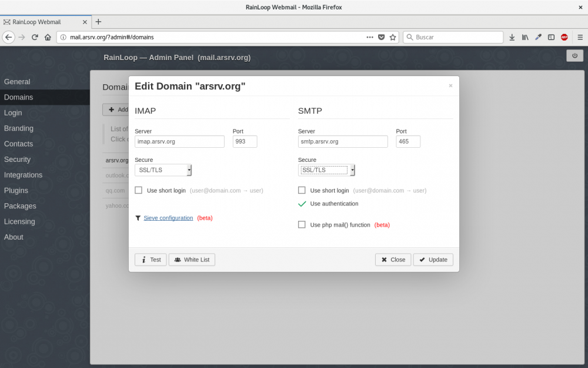
Task: Close the RainLoop Webmail tab
Action: tap(85, 22)
